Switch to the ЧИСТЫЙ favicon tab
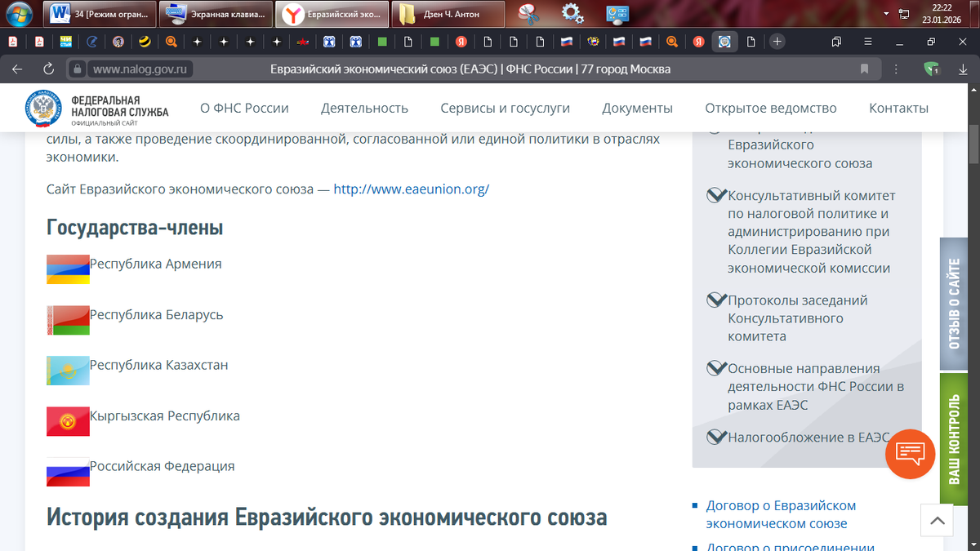The image size is (980, 551). point(65,41)
